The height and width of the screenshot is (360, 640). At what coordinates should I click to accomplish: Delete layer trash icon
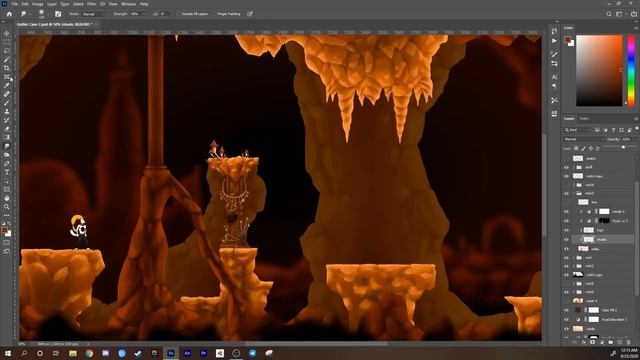pos(629,342)
